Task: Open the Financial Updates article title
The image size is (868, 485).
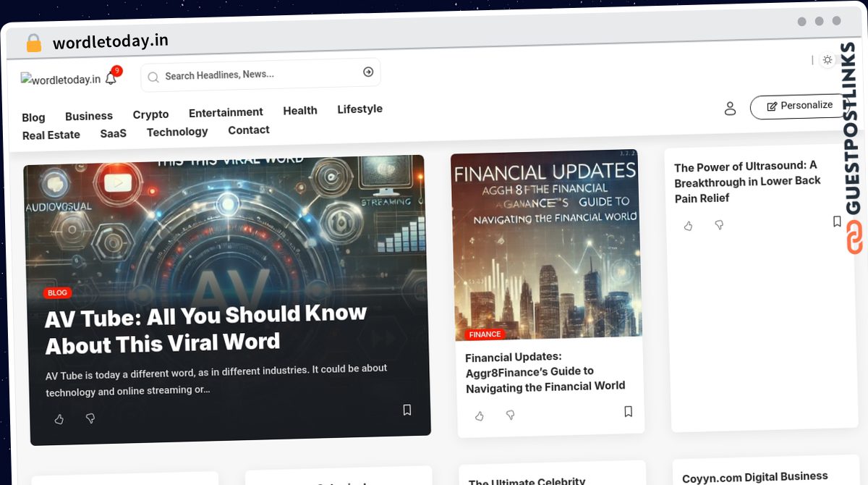Action: coord(545,372)
